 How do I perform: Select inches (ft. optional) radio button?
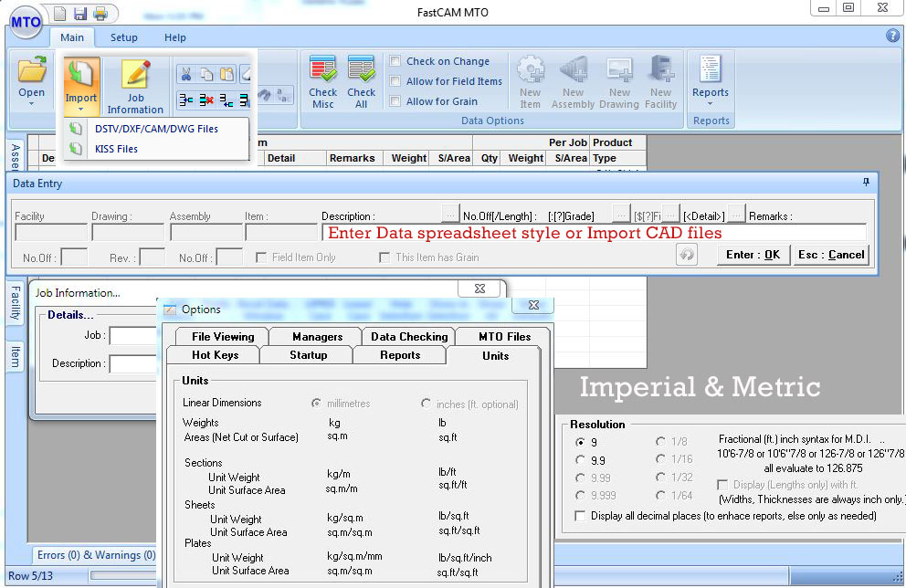coord(426,404)
